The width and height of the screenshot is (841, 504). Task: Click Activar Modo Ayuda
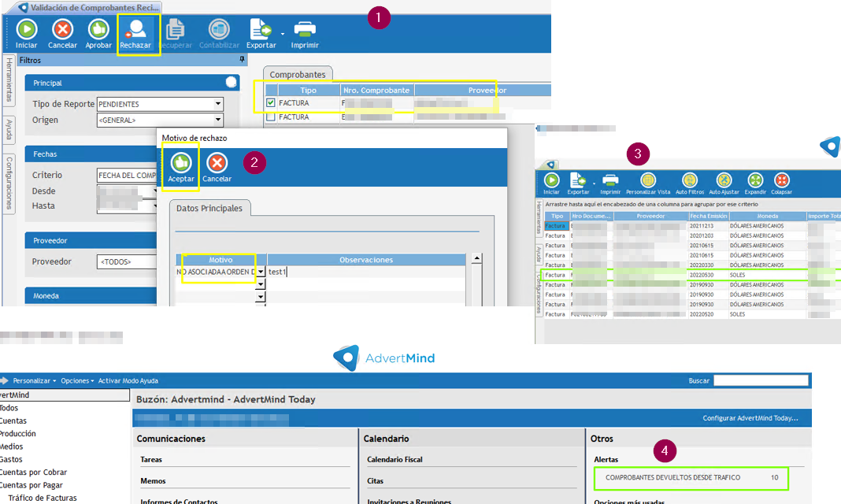pyautogui.click(x=128, y=380)
